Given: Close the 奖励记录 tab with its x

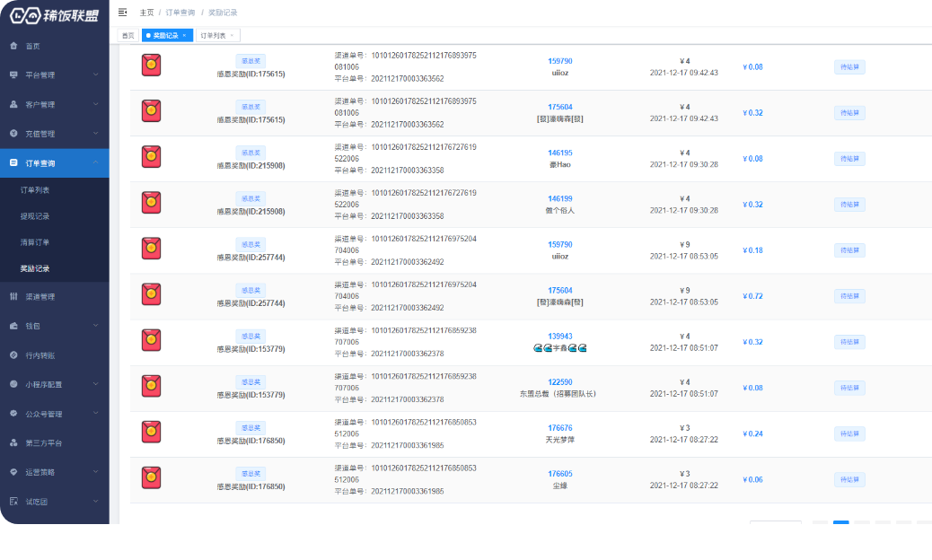Looking at the screenshot, I should (x=184, y=35).
